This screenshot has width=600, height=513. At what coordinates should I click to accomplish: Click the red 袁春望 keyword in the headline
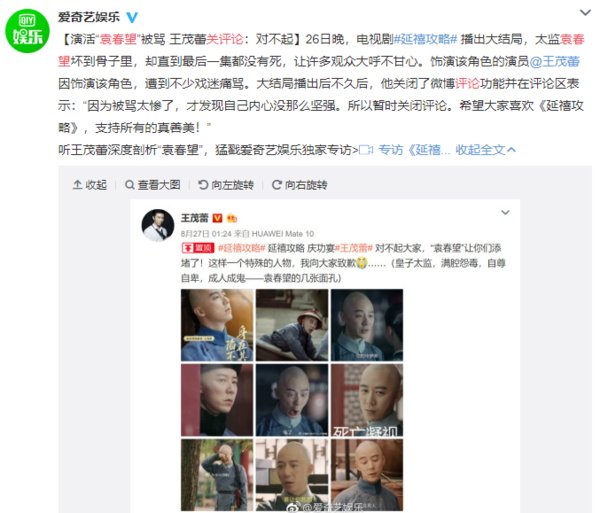coord(118,39)
